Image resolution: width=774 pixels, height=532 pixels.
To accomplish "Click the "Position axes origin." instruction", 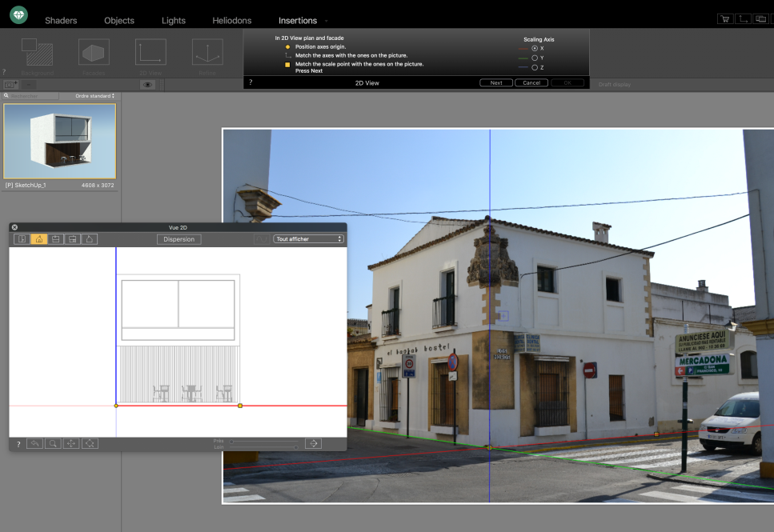I will click(320, 47).
